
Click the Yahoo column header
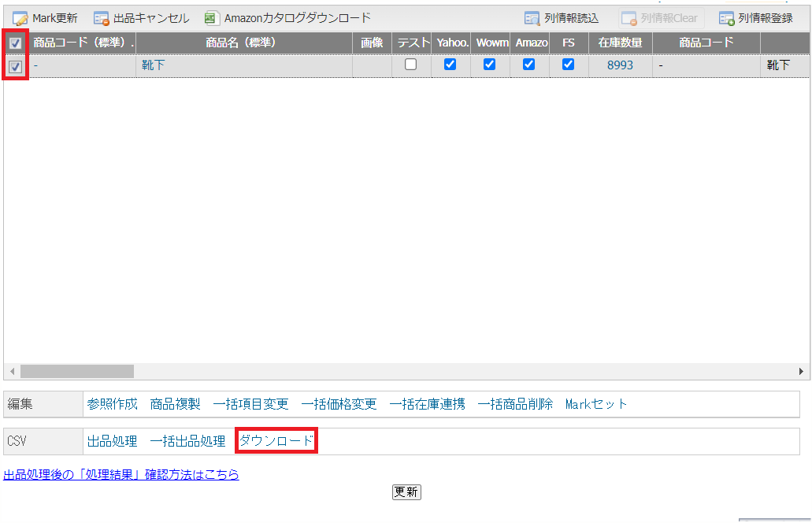(x=450, y=43)
